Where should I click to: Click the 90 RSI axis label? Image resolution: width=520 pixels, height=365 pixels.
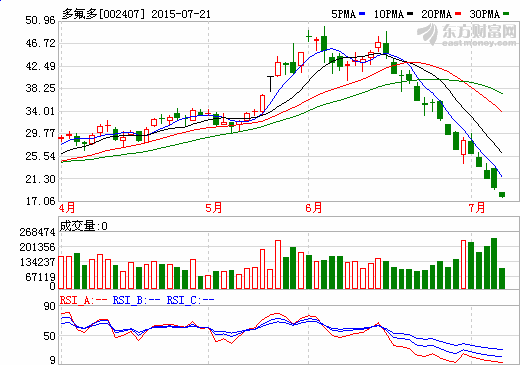50,306
